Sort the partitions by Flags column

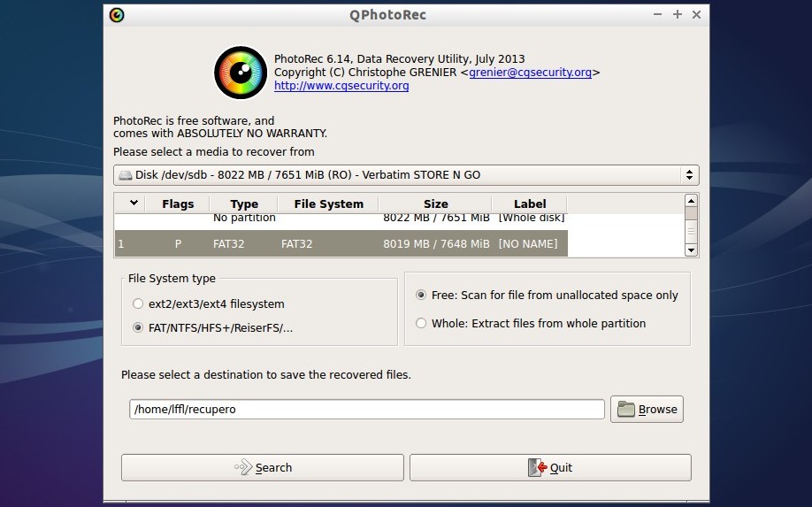pos(178,204)
